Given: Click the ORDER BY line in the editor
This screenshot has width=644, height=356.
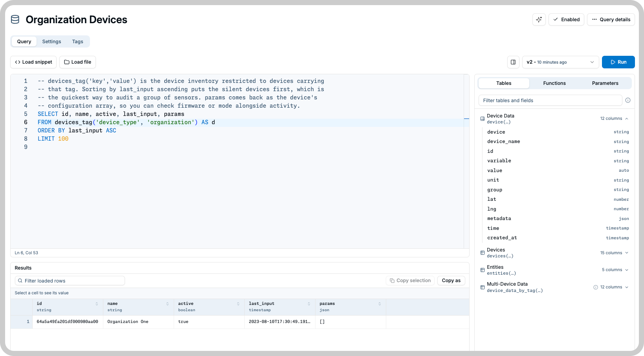Looking at the screenshot, I should (77, 130).
